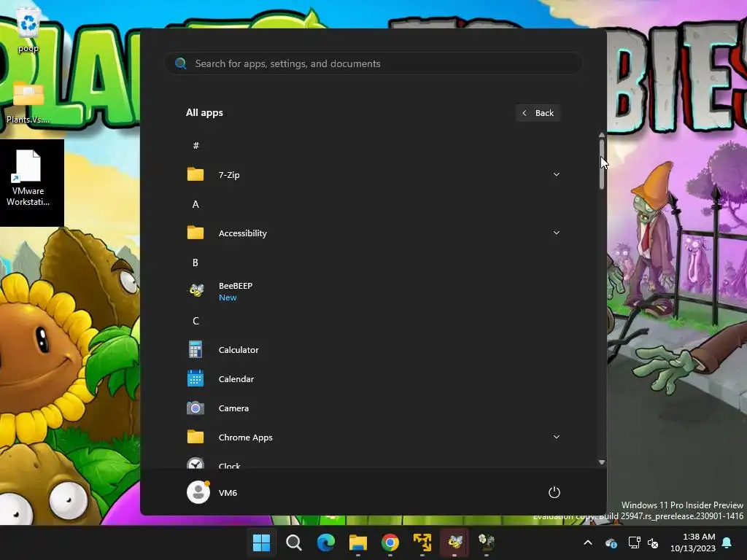Launch Microsoft Edge from the taskbar
This screenshot has width=747, height=560.
click(326, 542)
